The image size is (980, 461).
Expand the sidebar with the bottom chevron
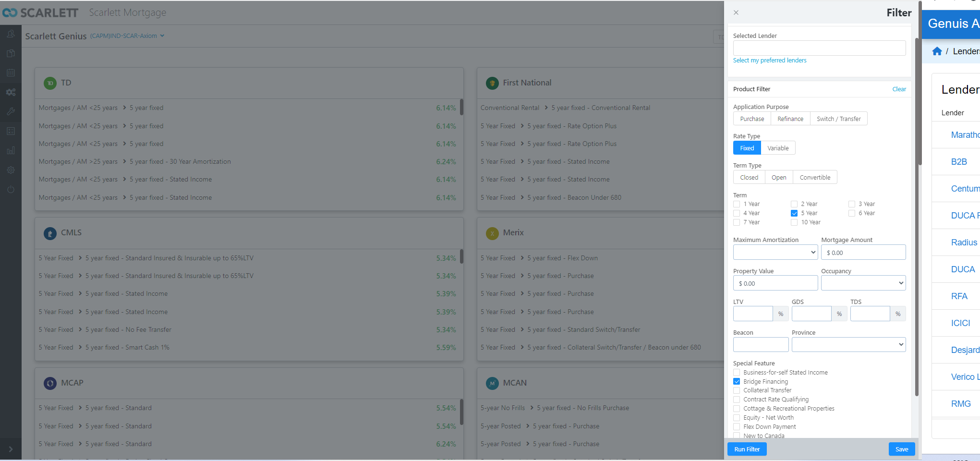coord(11,449)
